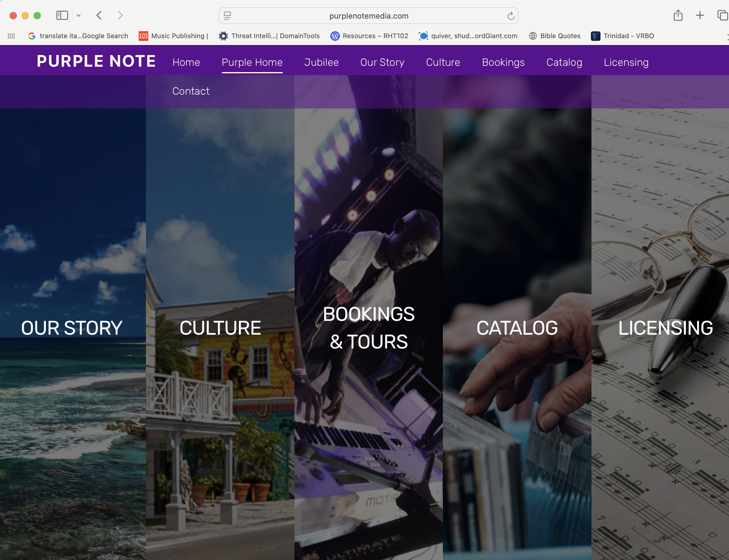Click the page reader icon in the address bar
Image resolution: width=729 pixels, height=560 pixels.
click(228, 16)
